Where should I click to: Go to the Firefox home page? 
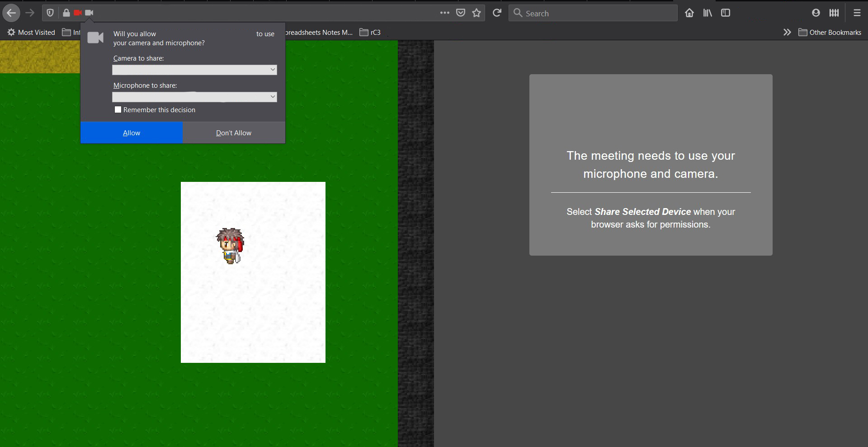[689, 13]
